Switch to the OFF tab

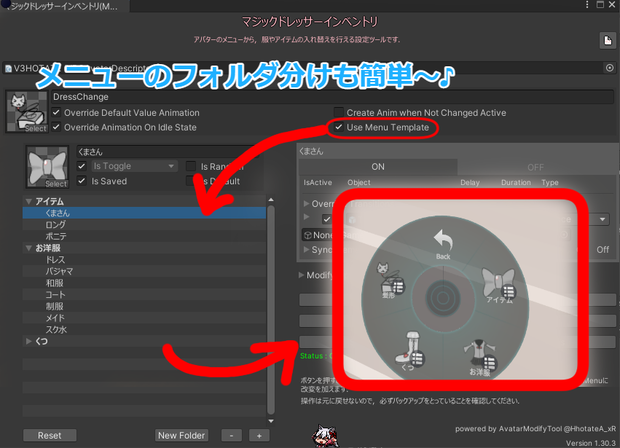tap(535, 167)
